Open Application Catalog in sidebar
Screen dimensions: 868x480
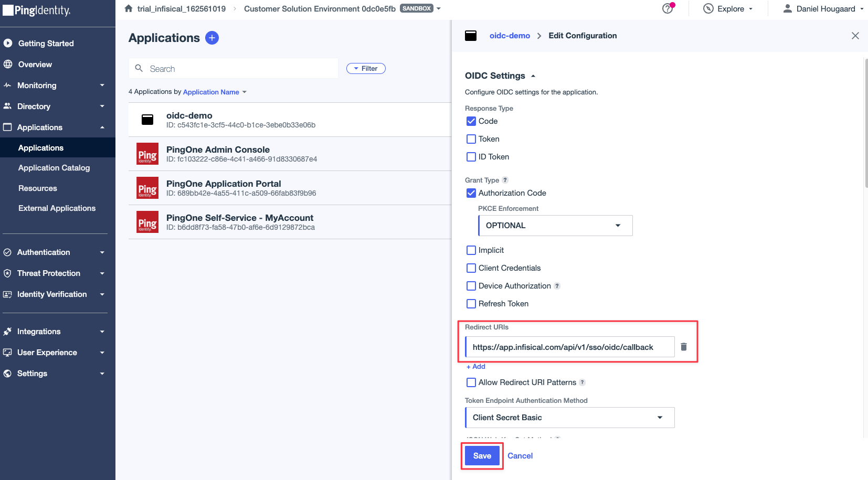54,168
